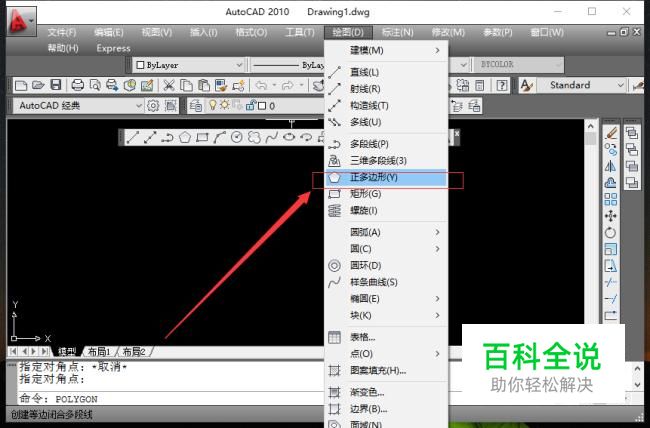The width and height of the screenshot is (650, 428).
Task: Click the Array tool in modify toolbar
Action: pyautogui.click(x=611, y=199)
